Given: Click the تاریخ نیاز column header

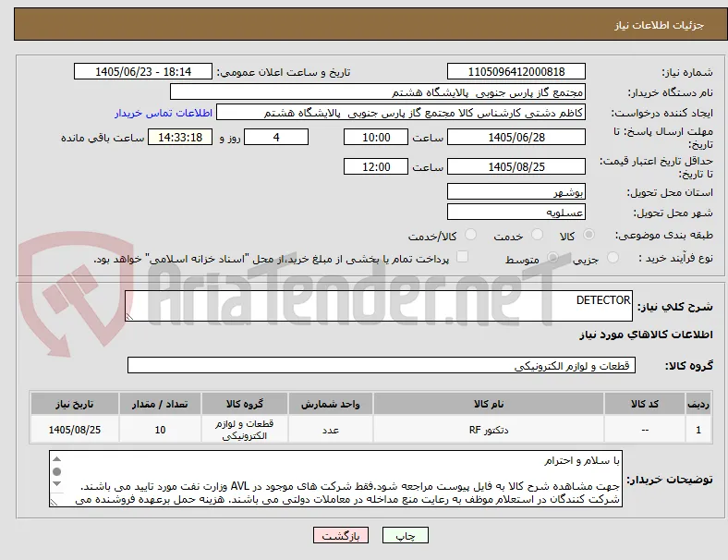Looking at the screenshot, I should pos(75,404).
